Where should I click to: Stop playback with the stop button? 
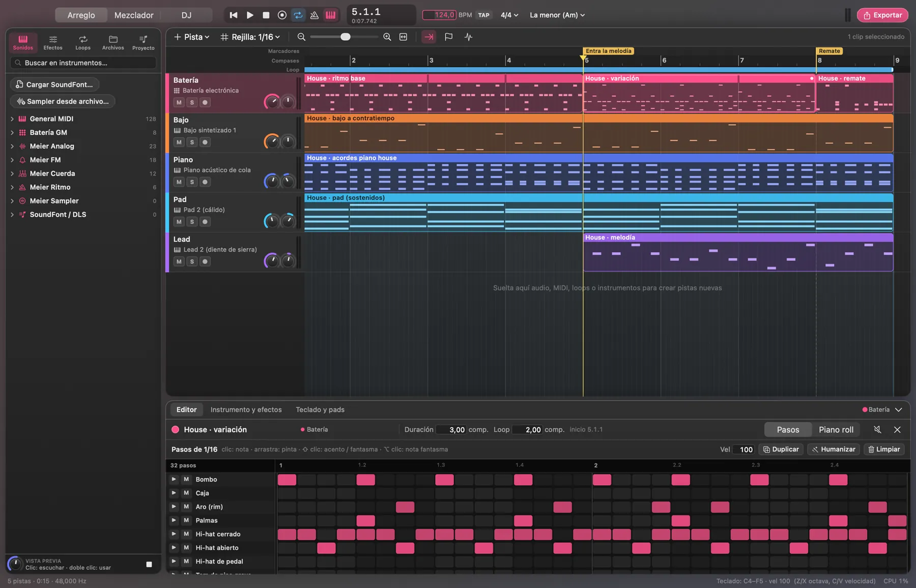click(x=266, y=15)
